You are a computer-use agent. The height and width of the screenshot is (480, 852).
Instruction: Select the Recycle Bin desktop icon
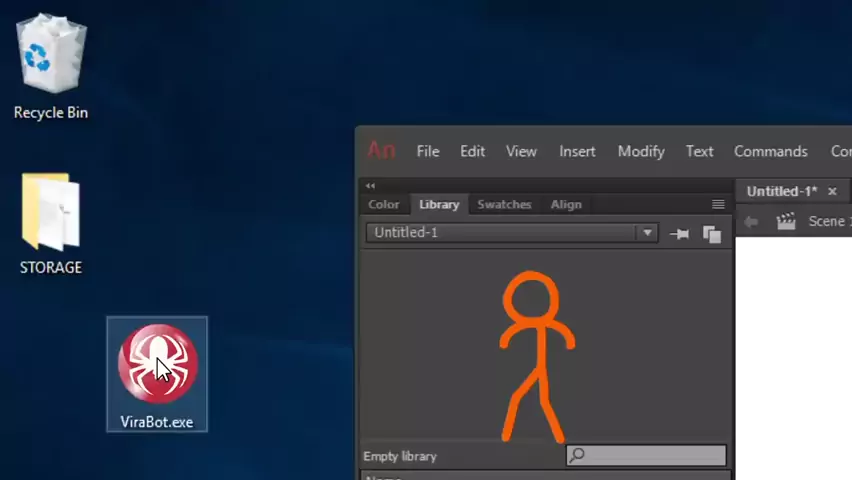(x=51, y=66)
